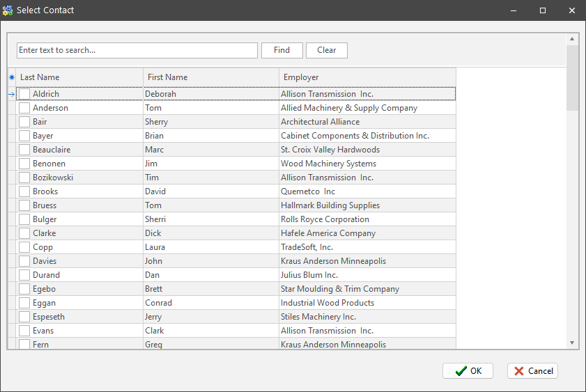Check the box for Anderson
586x392 pixels.
pos(24,108)
